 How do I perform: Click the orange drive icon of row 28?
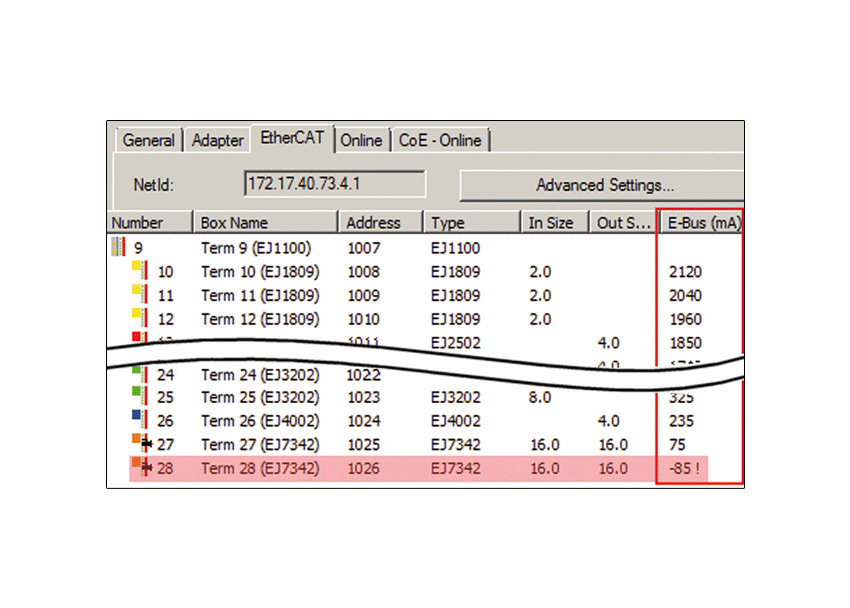(x=141, y=467)
